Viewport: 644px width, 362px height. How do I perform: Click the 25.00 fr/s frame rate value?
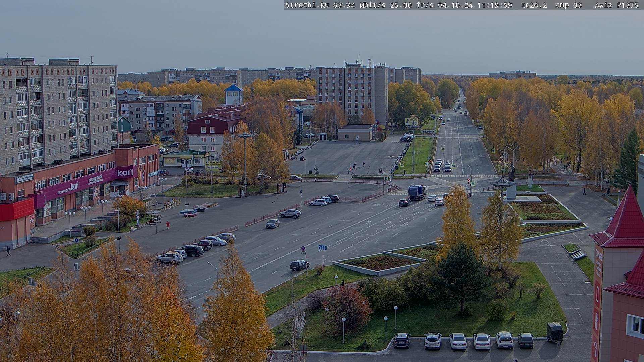click(x=413, y=5)
